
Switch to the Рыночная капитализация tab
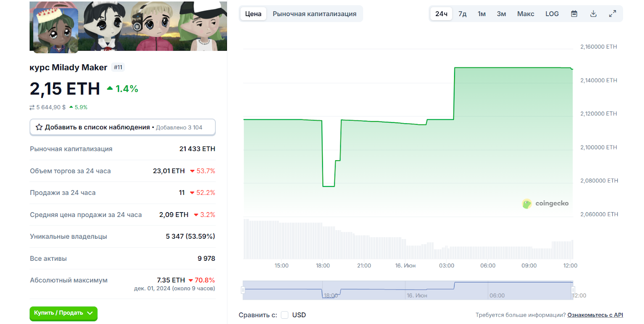click(314, 14)
